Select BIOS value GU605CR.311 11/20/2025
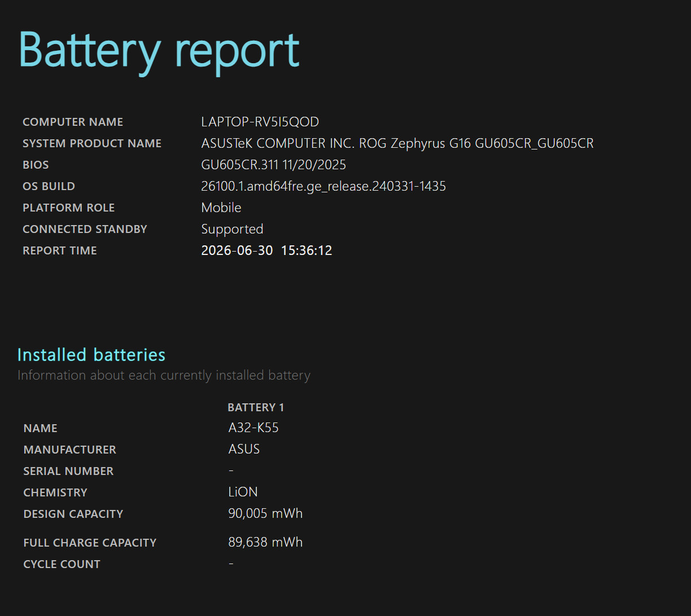The width and height of the screenshot is (691, 616). click(x=274, y=165)
